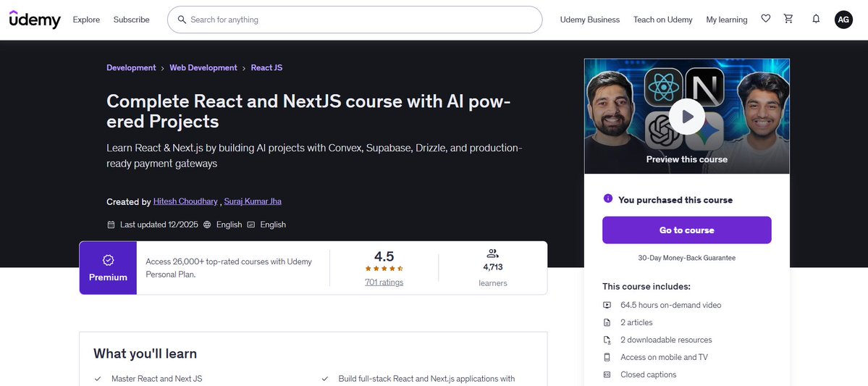Open the AG profile avatar
This screenshot has width=868, height=386.
tap(843, 20)
